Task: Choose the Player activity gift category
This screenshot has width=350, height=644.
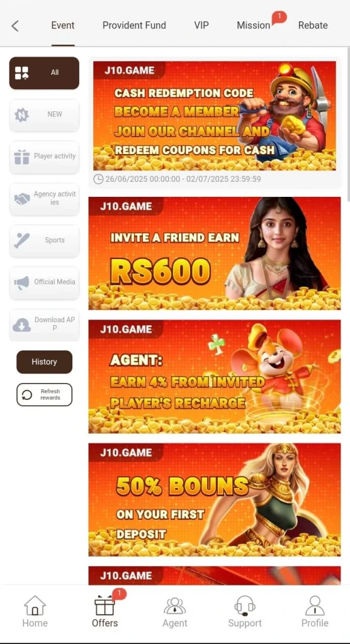Action: [45, 157]
